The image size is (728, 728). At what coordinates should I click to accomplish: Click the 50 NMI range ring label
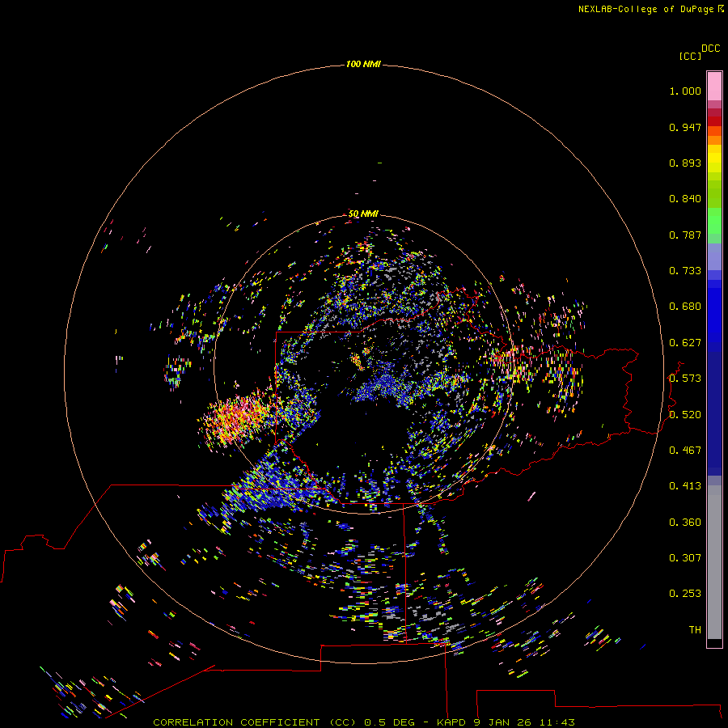[363, 214]
